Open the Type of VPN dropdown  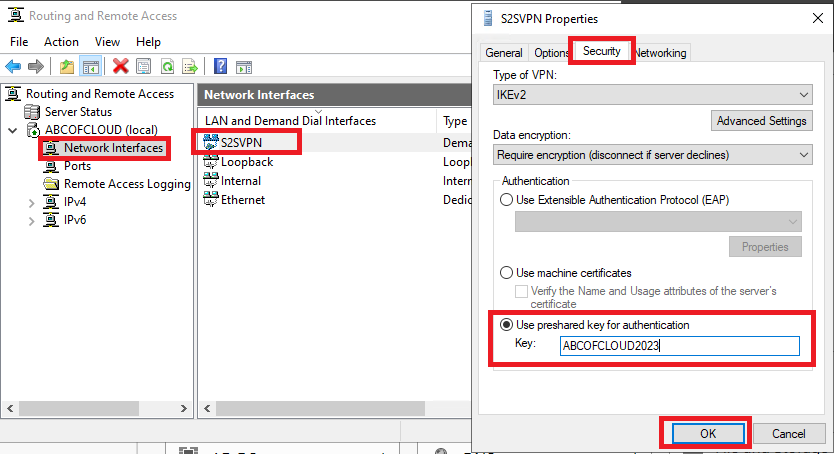(x=652, y=94)
